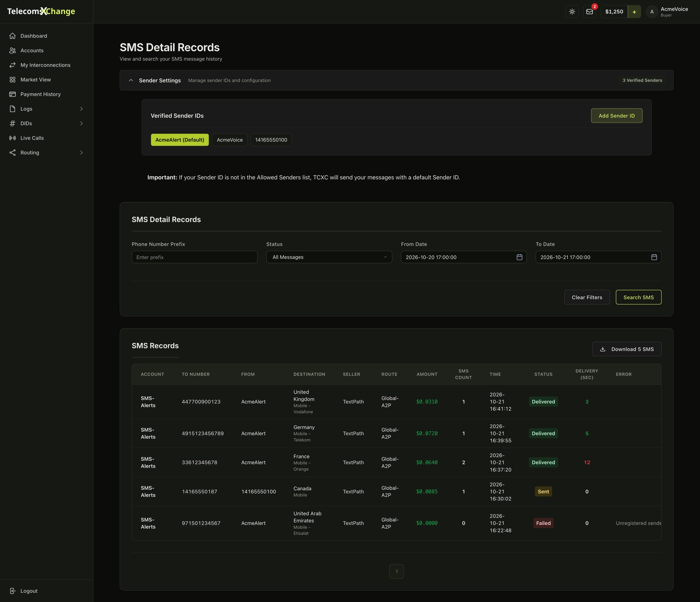
Task: Expand the Routing submenu chevron
Action: pyautogui.click(x=81, y=152)
